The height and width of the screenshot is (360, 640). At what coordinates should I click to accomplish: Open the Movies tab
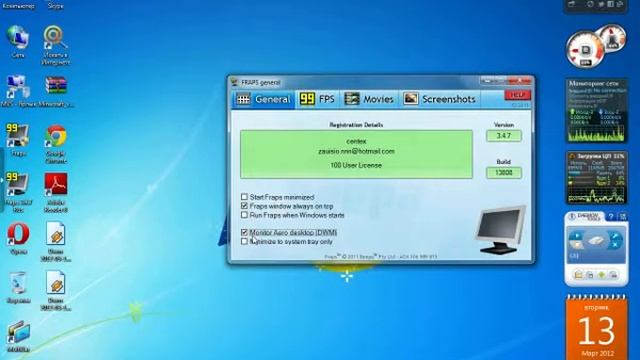pyautogui.click(x=369, y=99)
